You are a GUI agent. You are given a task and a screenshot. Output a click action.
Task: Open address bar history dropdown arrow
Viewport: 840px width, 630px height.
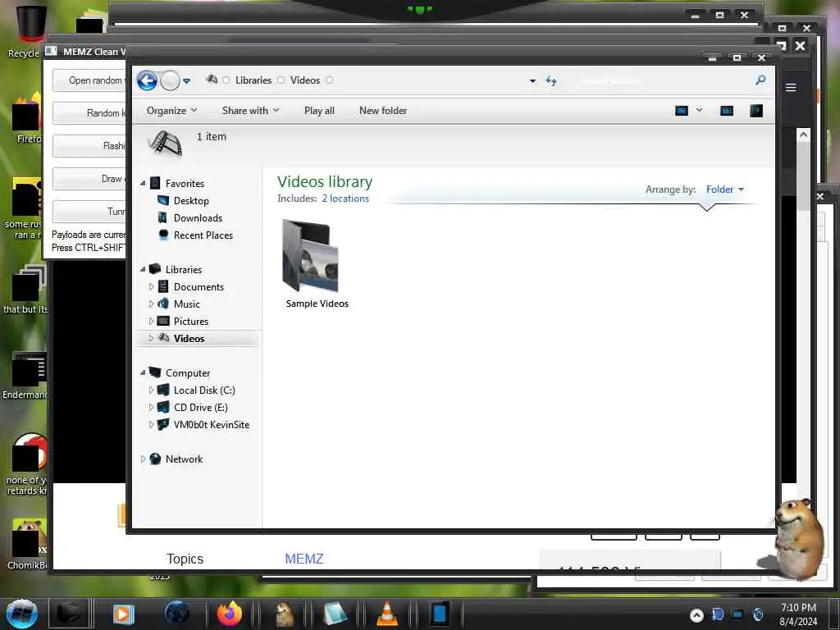[532, 81]
